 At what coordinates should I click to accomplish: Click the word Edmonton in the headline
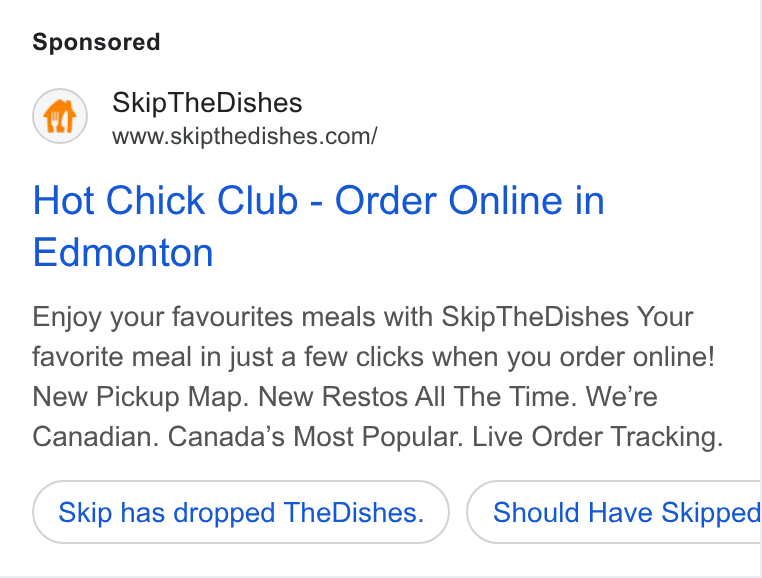click(123, 253)
